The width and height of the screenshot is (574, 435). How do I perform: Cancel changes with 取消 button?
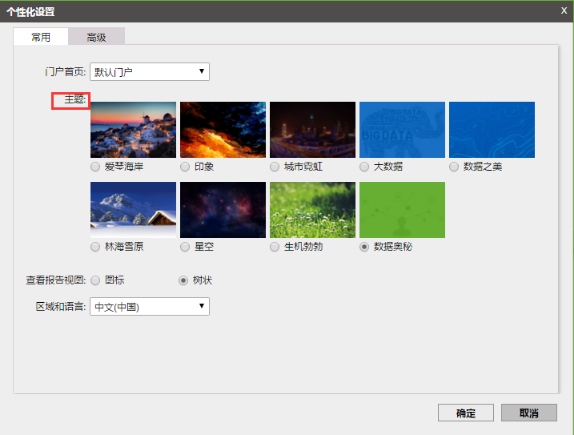point(529,413)
